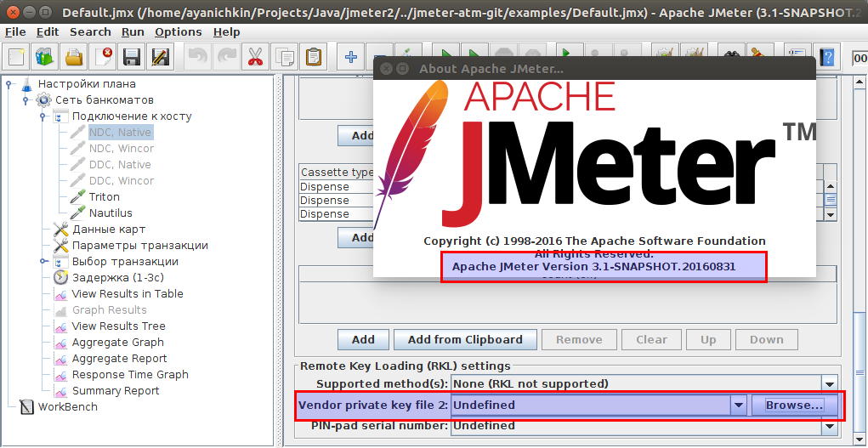Select DDC, Native in the tree

click(120, 165)
